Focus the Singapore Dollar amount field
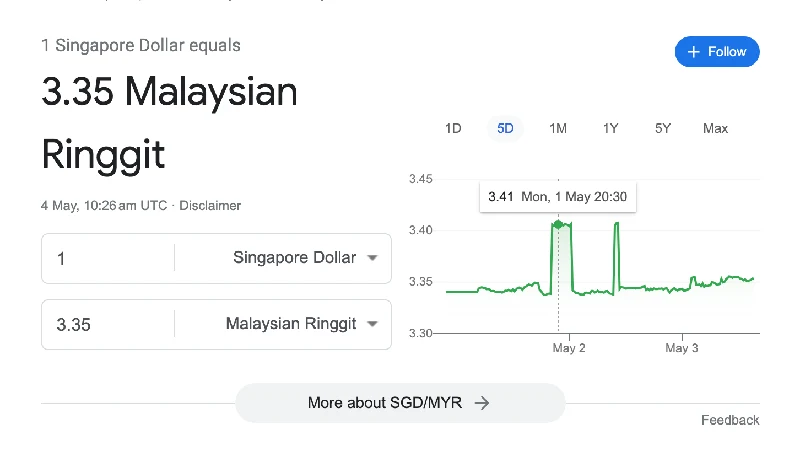Image resolution: width=800 pixels, height=462 pixels. click(108, 258)
